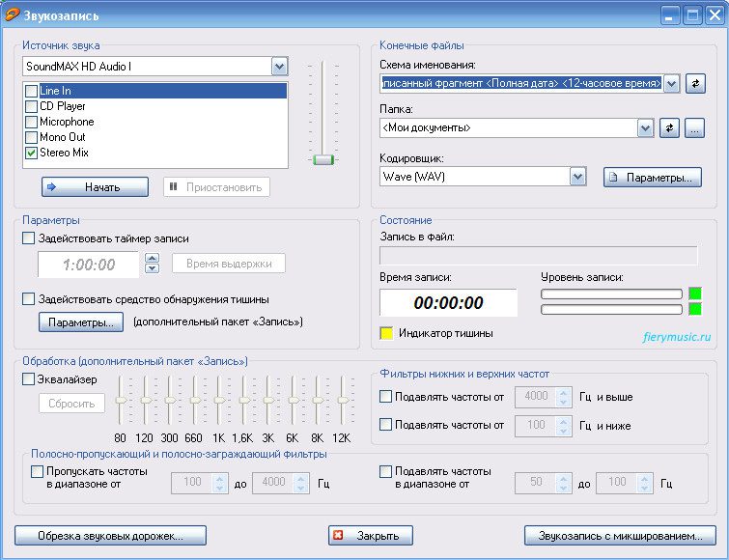Click the Запись в файл field

pos(539,256)
